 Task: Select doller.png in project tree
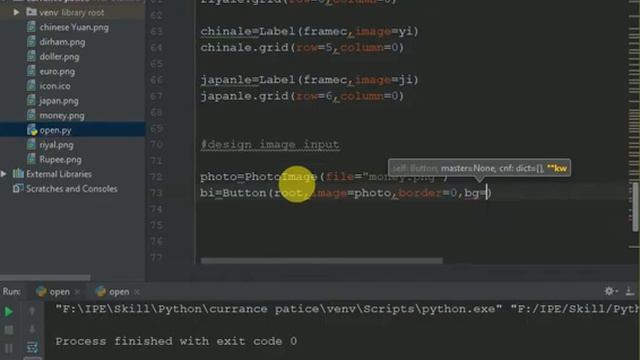tap(59, 57)
